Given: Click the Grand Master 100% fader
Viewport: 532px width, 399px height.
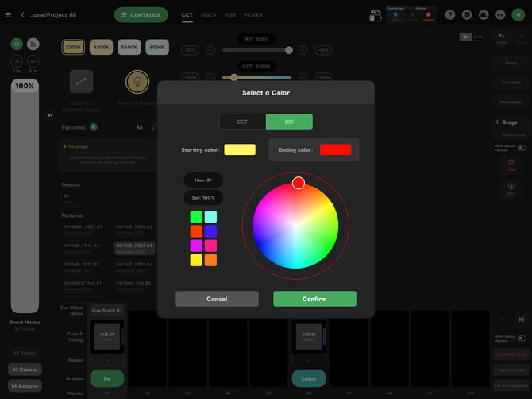Looking at the screenshot, I should [25, 196].
